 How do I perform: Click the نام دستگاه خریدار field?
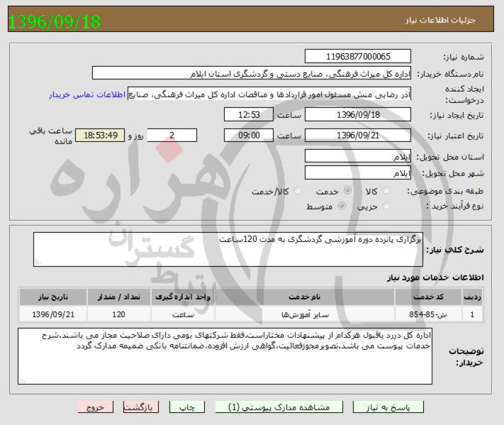coord(252,73)
